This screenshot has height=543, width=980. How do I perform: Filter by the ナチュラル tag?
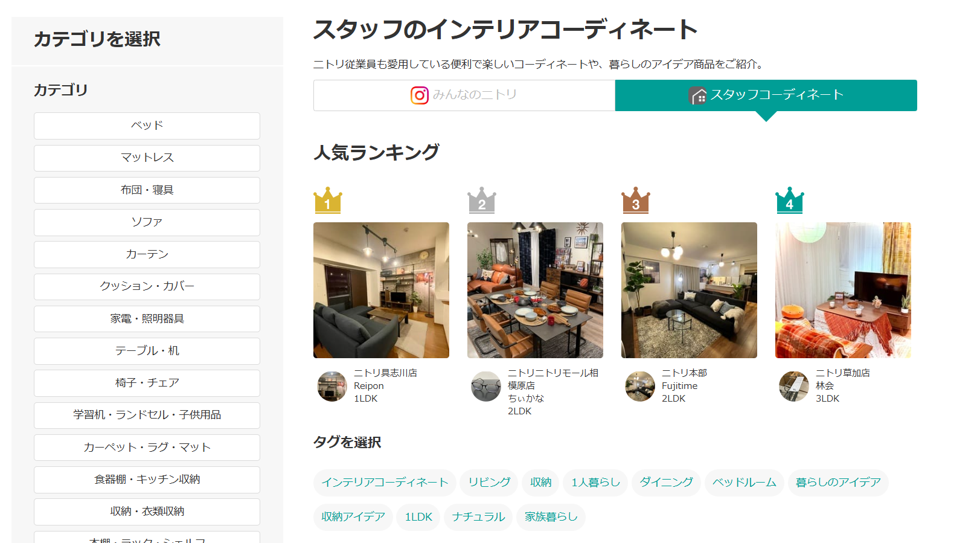478,517
